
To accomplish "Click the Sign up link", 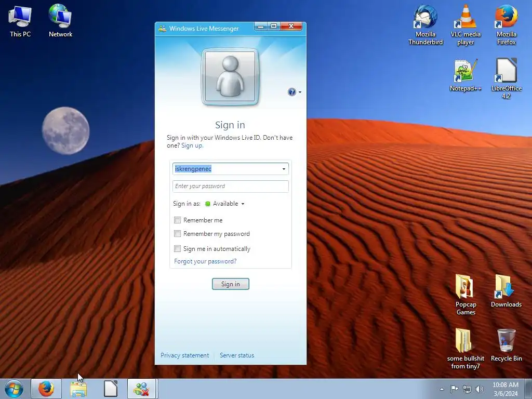I will click(x=192, y=145).
